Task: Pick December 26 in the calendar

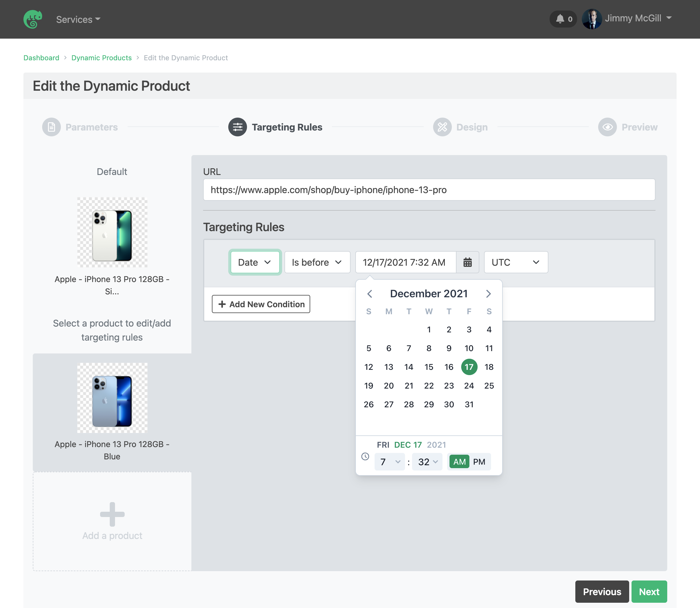Action: (x=368, y=404)
